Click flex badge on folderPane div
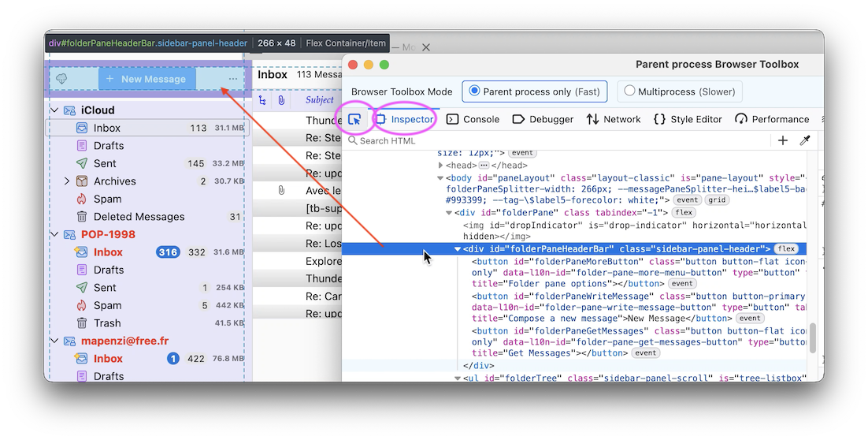 [684, 213]
